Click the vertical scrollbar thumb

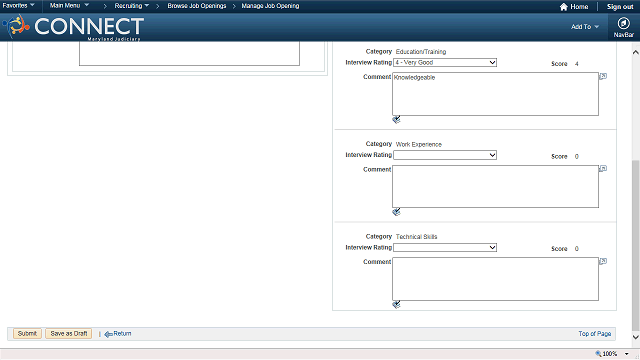coord(636,245)
